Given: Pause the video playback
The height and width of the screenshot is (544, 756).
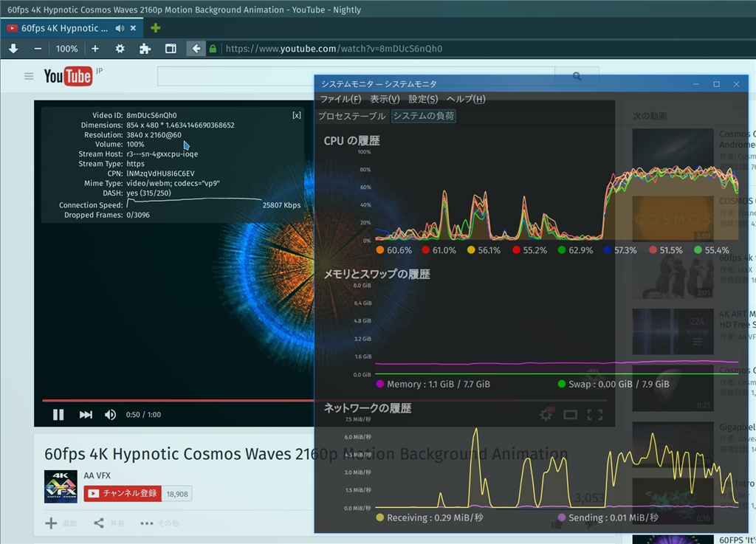Looking at the screenshot, I should click(58, 414).
